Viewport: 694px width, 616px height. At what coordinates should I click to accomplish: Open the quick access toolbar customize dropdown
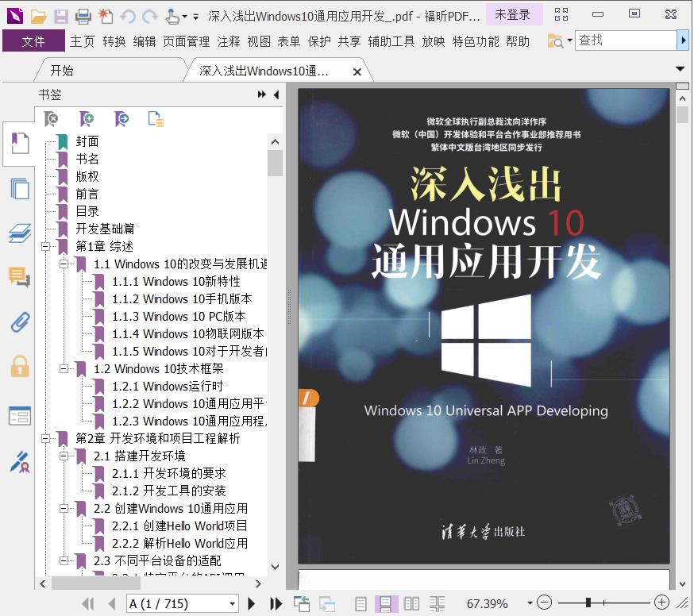pyautogui.click(x=195, y=17)
